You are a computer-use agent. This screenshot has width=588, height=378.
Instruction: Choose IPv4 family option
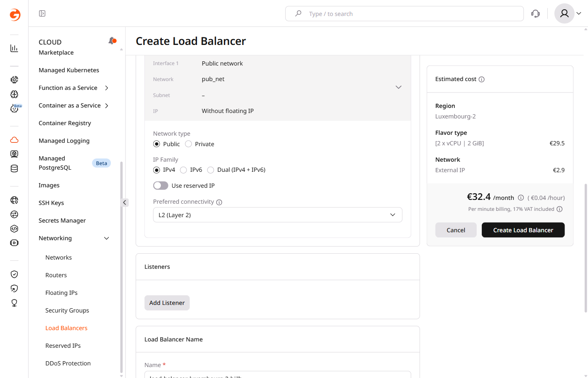coord(157,170)
